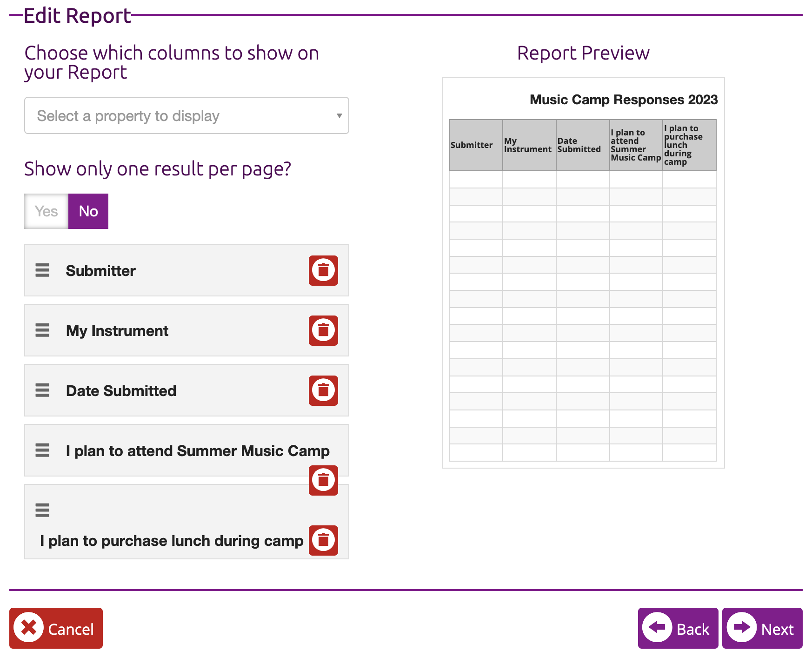This screenshot has height=658, width=812.
Task: Click the purchase lunch during camp preview header
Action: 689,145
